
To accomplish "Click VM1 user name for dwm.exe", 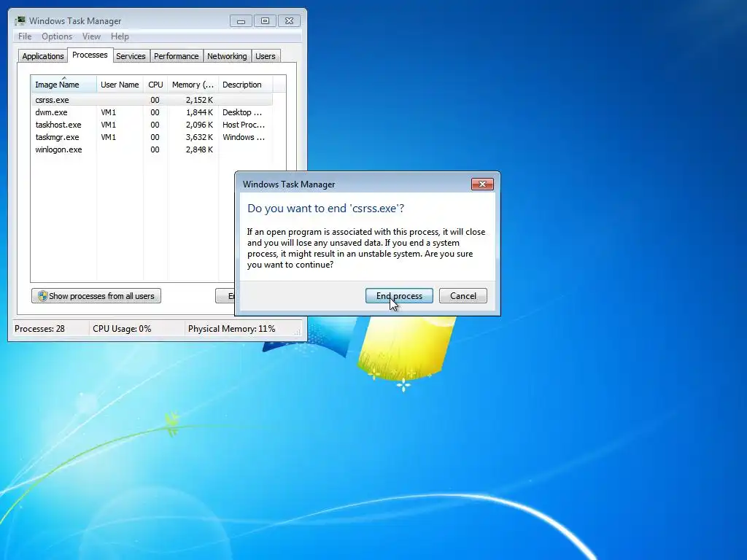I will coord(108,112).
